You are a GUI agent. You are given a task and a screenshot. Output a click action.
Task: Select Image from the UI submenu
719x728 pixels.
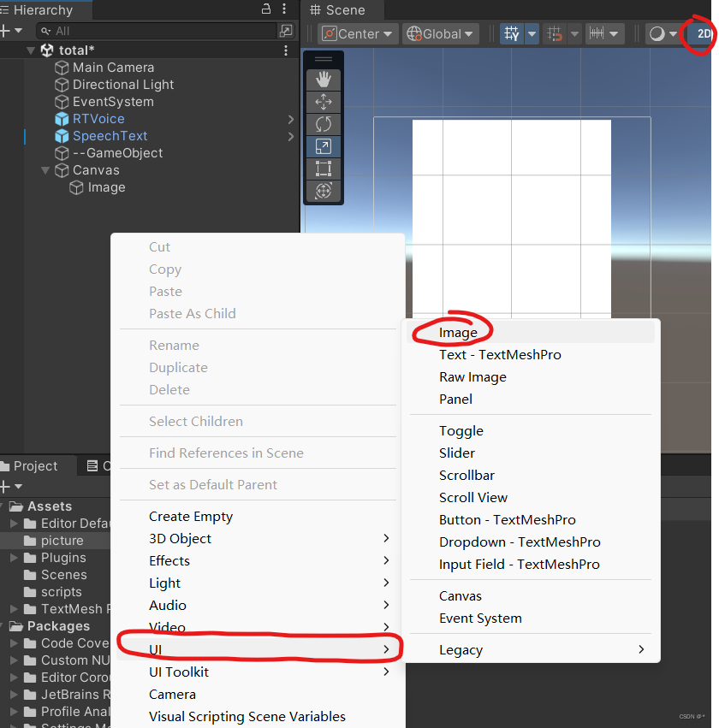[459, 332]
